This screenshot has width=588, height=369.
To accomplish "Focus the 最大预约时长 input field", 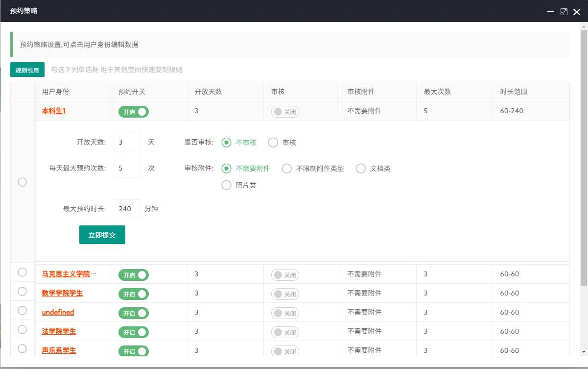I will pos(127,209).
